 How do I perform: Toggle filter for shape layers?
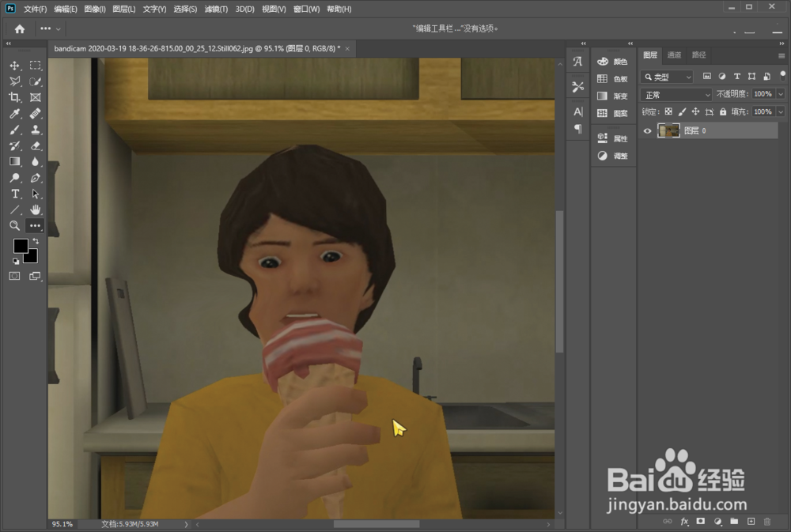751,76
